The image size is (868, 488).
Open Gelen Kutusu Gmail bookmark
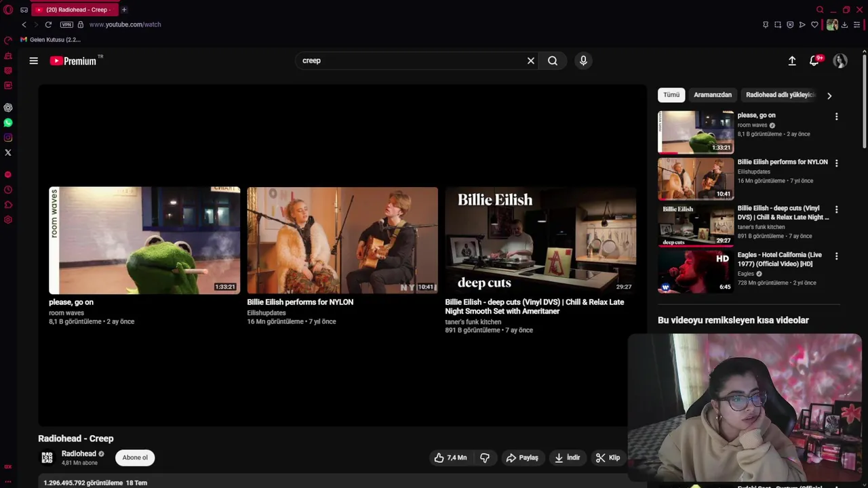click(50, 40)
